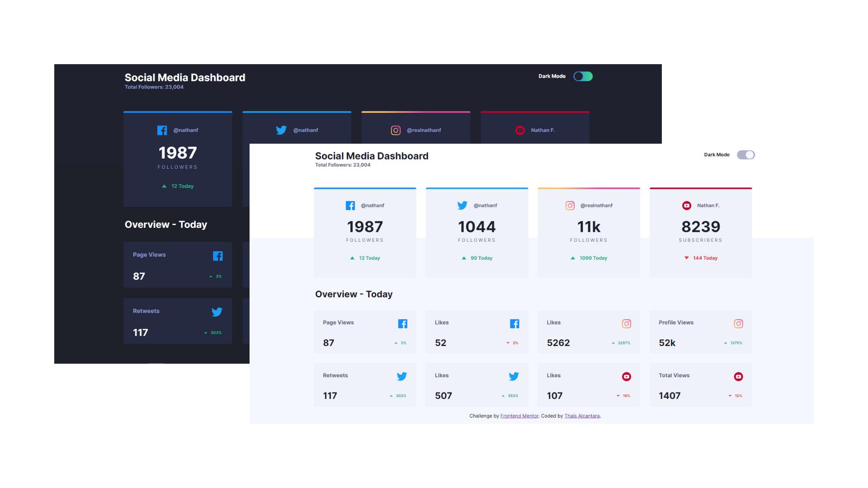Click the Social Media Dashboard title

pos(372,155)
